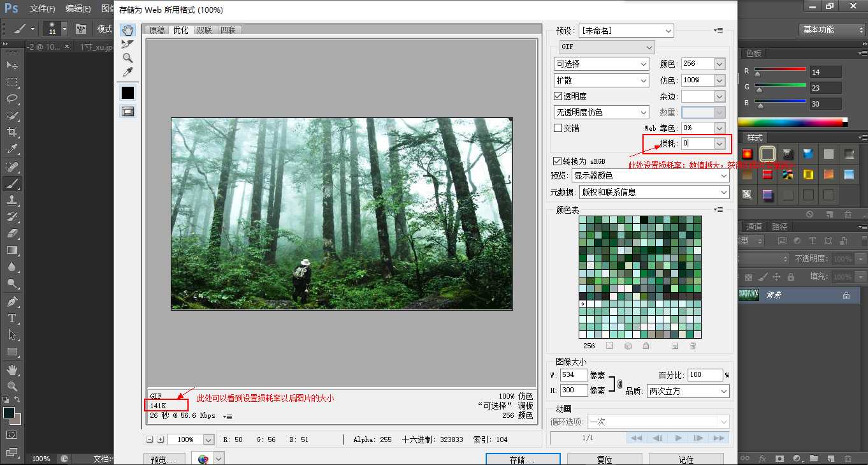Image resolution: width=868 pixels, height=465 pixels.
Task: Click the W width field showing 534
Action: (x=574, y=375)
